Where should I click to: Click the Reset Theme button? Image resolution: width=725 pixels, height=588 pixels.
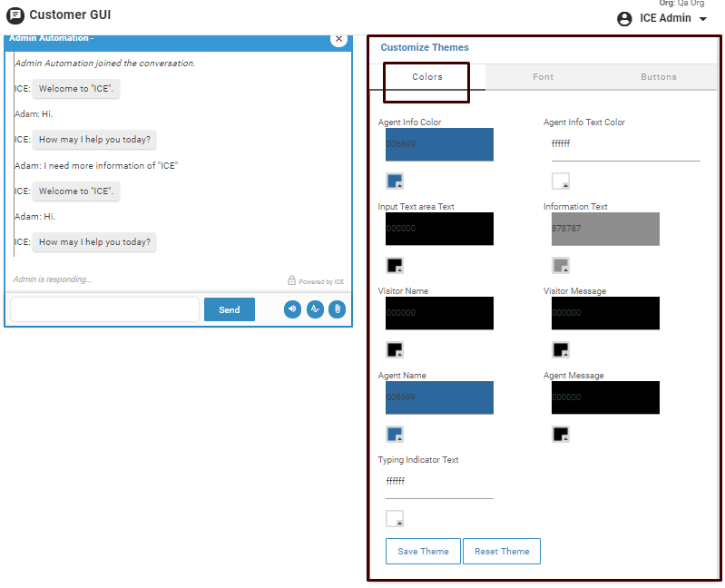point(502,552)
